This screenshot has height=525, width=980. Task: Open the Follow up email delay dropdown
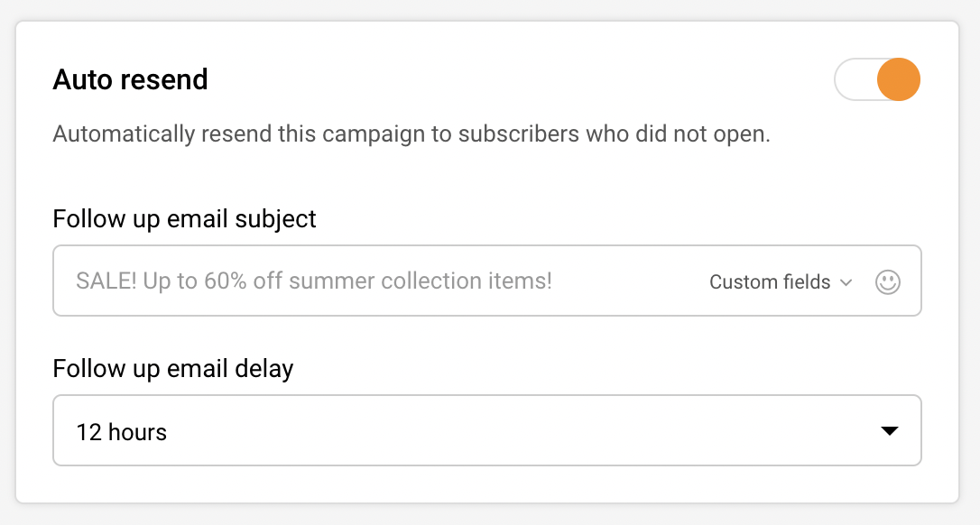(487, 431)
